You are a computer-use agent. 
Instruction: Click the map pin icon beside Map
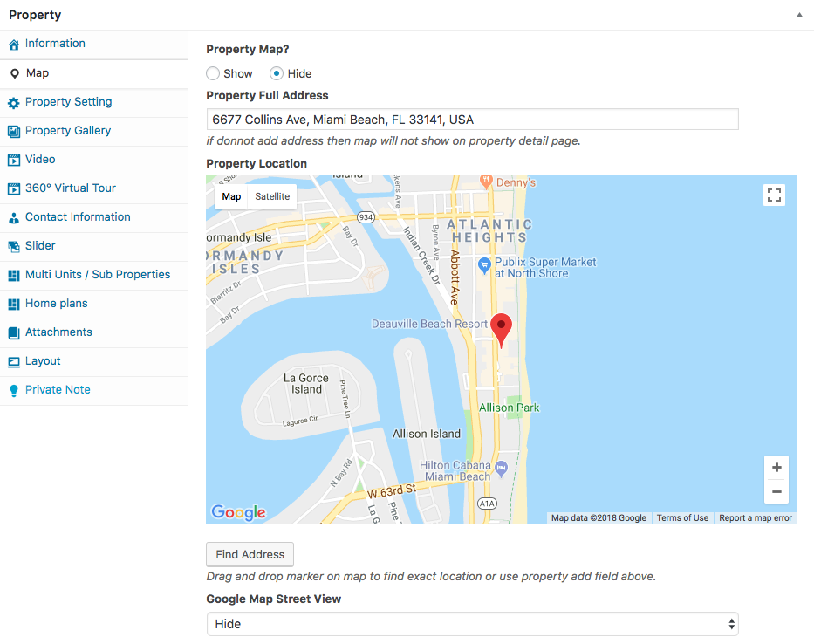[15, 74]
